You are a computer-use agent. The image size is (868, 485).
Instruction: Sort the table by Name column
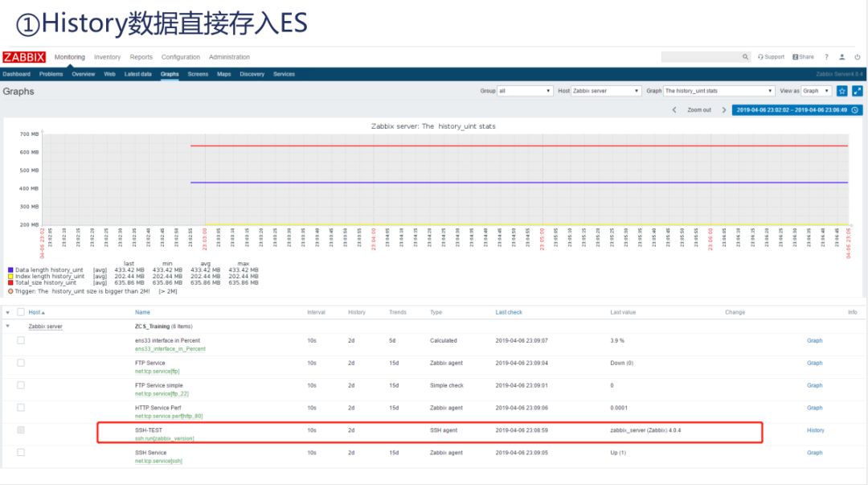(x=142, y=313)
